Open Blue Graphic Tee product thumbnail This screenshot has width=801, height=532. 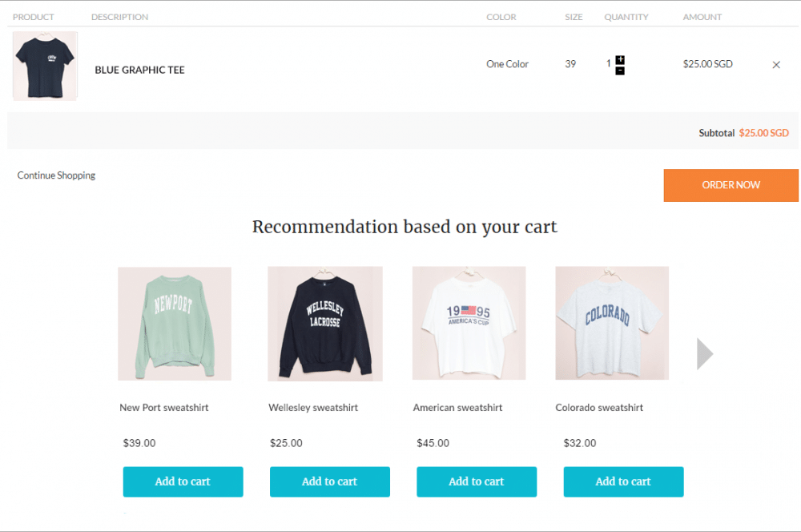coord(45,66)
